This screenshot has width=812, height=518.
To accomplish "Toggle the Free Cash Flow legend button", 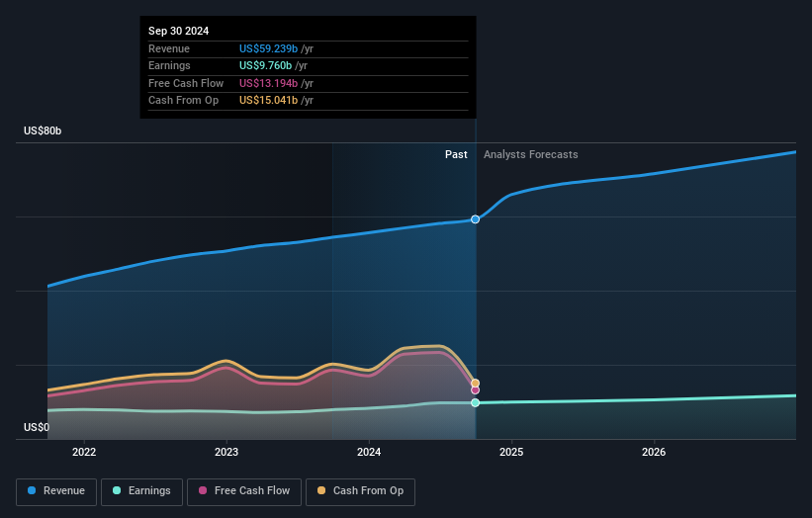I will coord(244,491).
